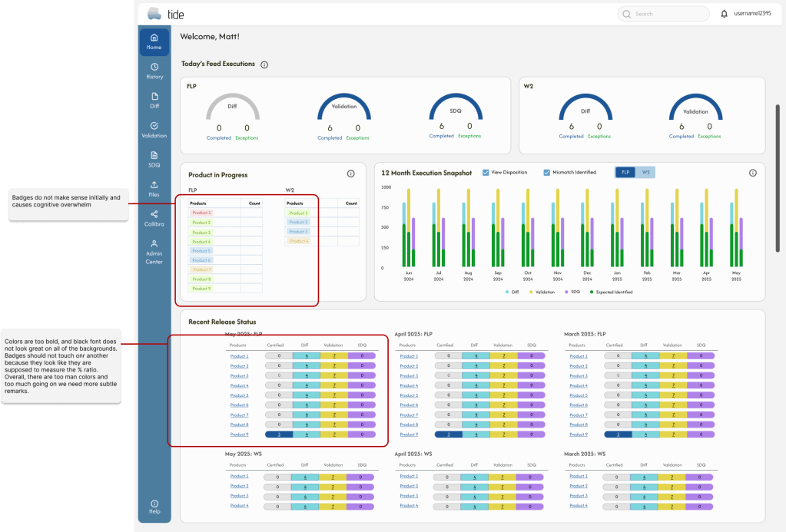Click info icon on 12 Month Snapshot
The width and height of the screenshot is (786, 532).
tap(753, 173)
